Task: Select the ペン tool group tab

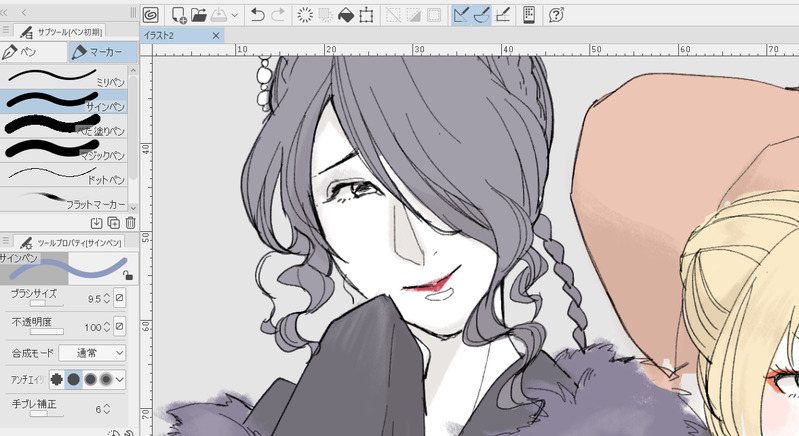Action: coord(34,52)
